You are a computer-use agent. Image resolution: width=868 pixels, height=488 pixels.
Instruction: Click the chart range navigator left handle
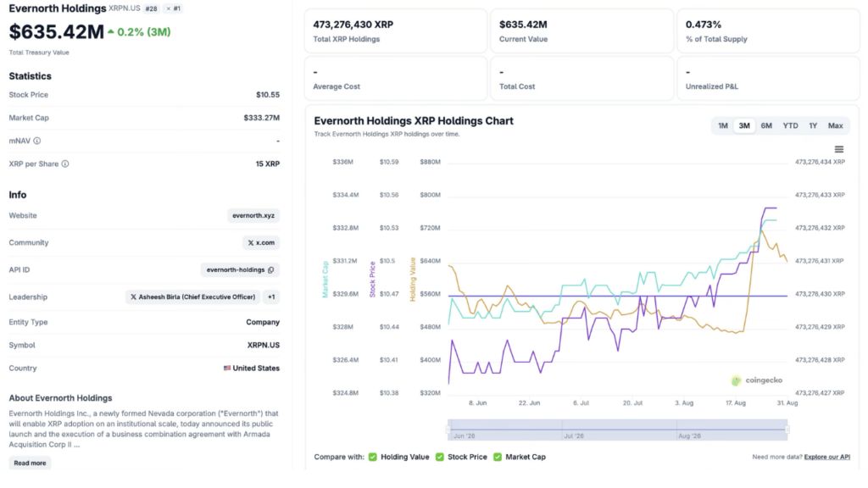coord(448,430)
